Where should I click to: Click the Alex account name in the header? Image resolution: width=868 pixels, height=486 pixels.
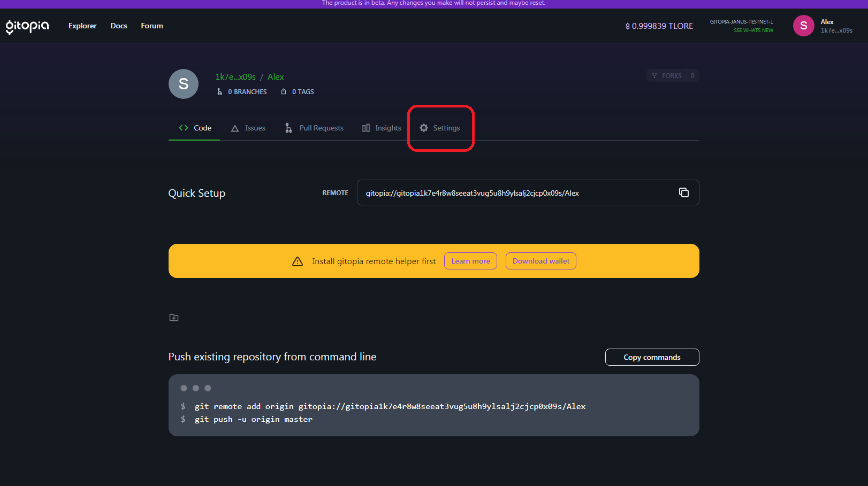(x=827, y=22)
